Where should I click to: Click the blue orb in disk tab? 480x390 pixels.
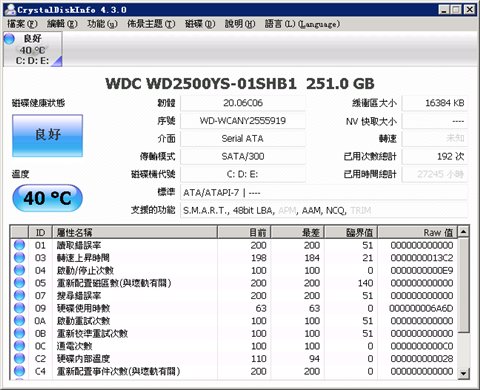tap(9, 39)
